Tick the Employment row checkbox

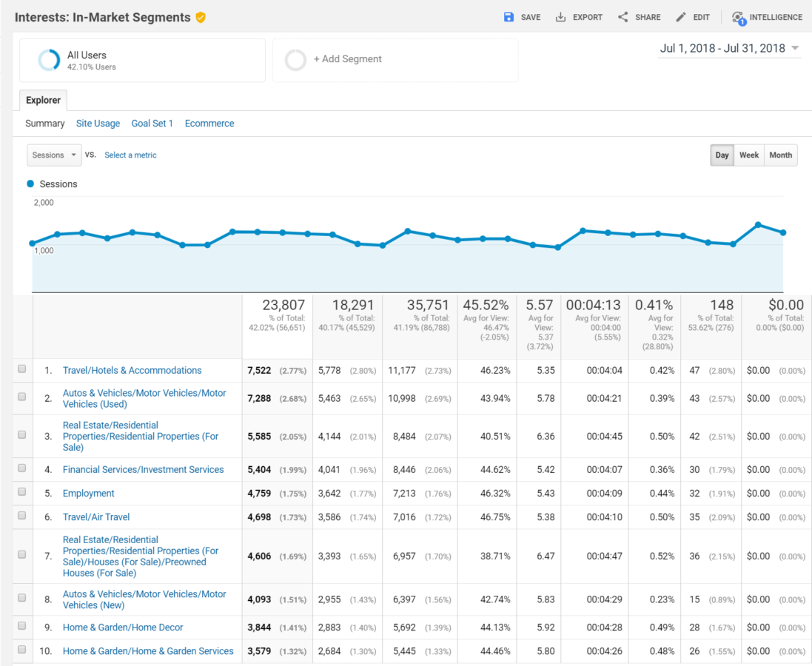coord(21,492)
